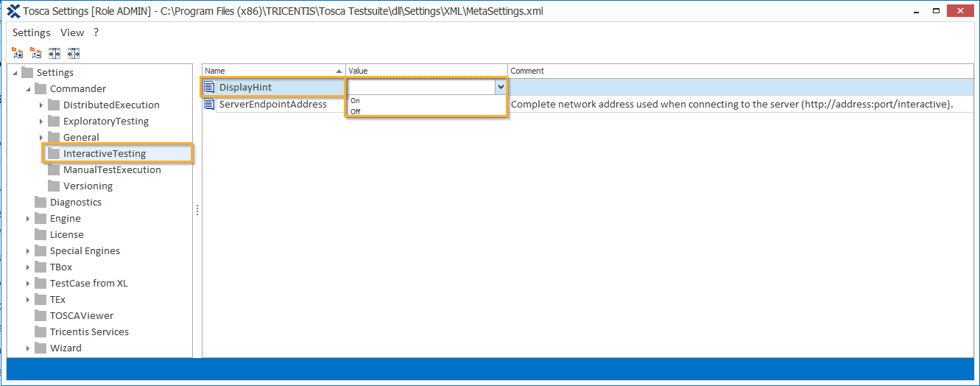Expand the Special Engines node arrow
Screen dimensions: 980x386
point(28,250)
